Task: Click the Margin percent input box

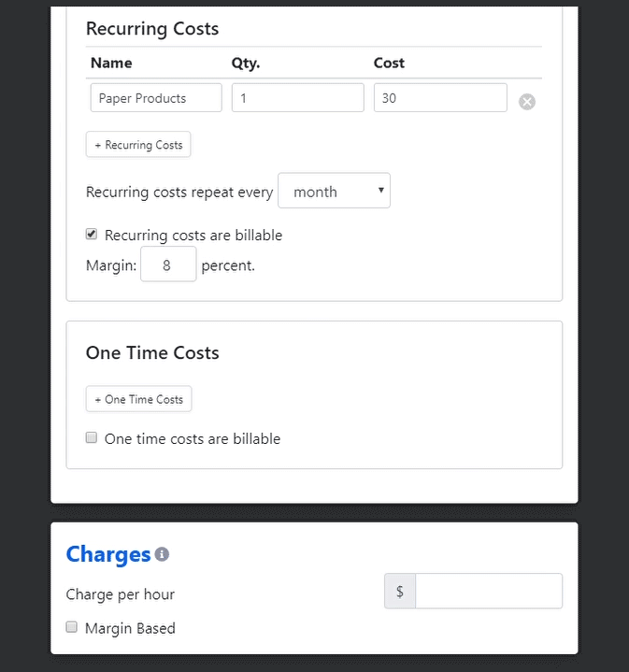Action: click(x=168, y=264)
